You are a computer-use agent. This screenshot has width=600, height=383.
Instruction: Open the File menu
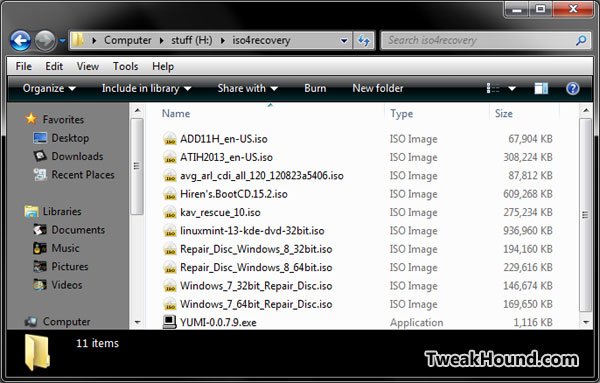click(23, 66)
